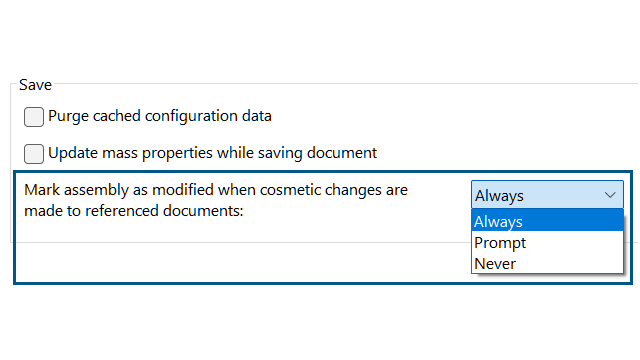Click the Save group heading
Image resolution: width=640 pixels, height=360 pixels.
tap(36, 85)
